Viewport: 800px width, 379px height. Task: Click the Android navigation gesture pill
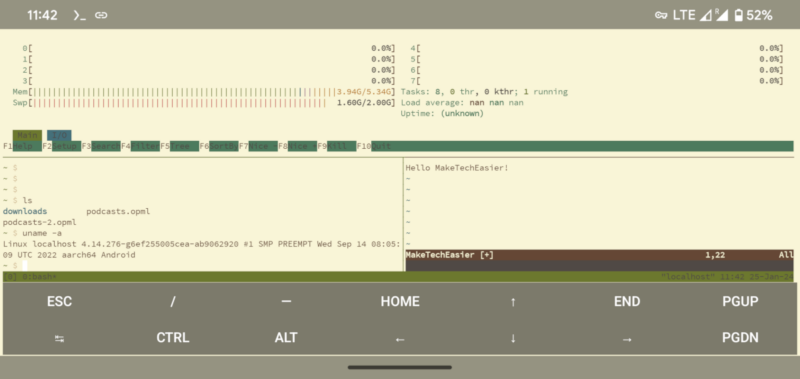click(400, 367)
